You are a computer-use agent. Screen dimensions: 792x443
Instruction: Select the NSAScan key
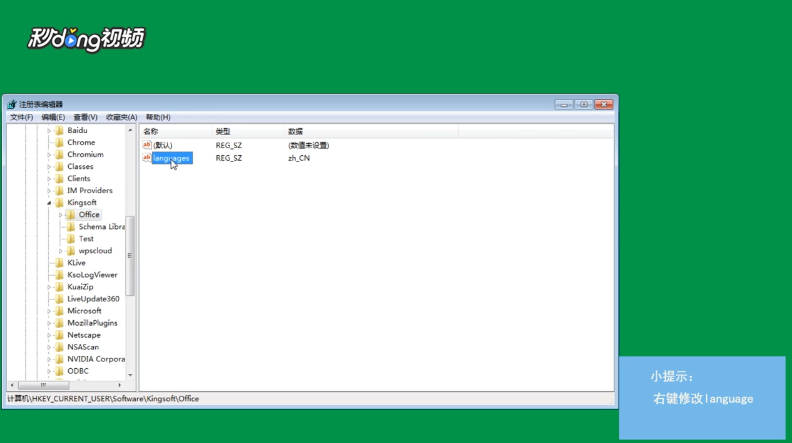point(83,347)
